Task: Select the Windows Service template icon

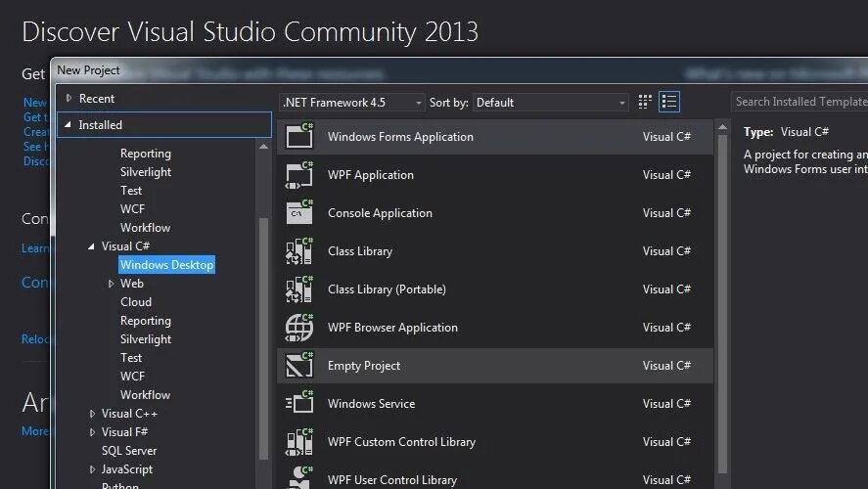Action: (299, 403)
